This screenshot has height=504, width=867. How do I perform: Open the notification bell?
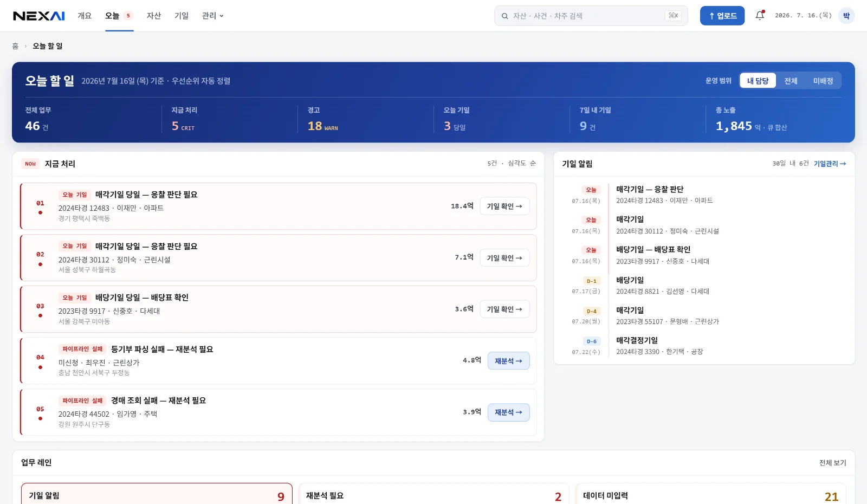tap(760, 16)
